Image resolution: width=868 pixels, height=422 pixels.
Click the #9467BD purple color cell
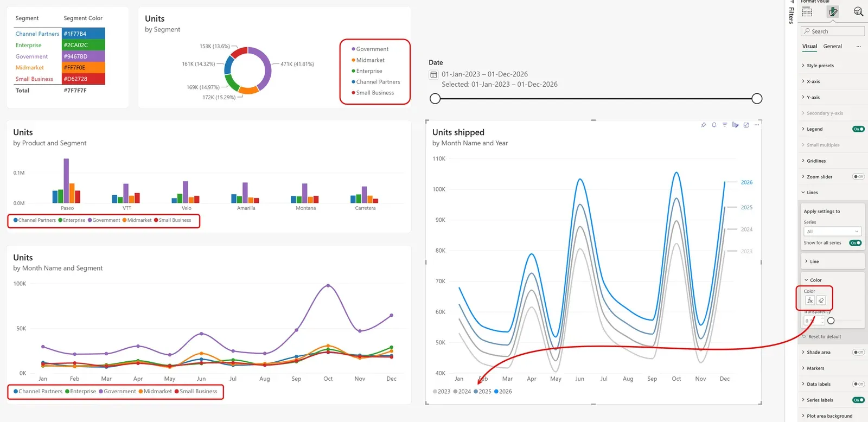coord(83,56)
